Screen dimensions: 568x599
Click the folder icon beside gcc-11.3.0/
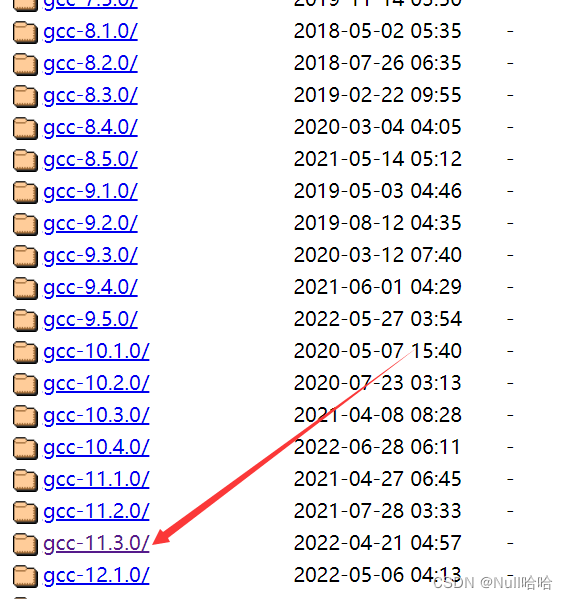(25, 545)
